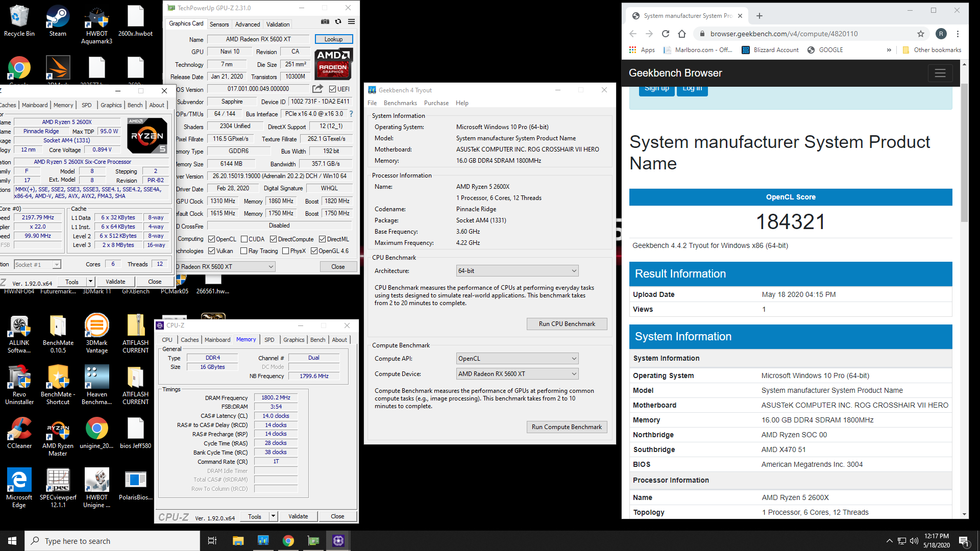Expand the Tools dropdown arrow in upper CPU-Z

point(90,282)
